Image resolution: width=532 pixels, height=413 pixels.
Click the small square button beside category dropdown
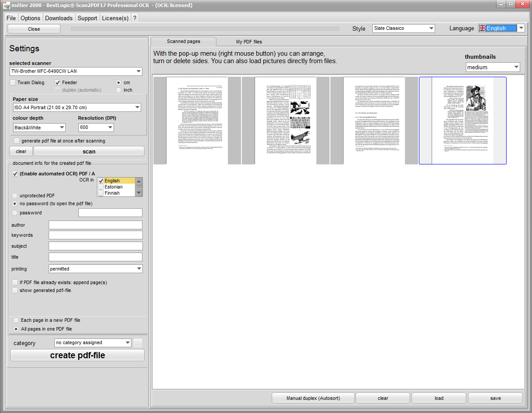138,343
